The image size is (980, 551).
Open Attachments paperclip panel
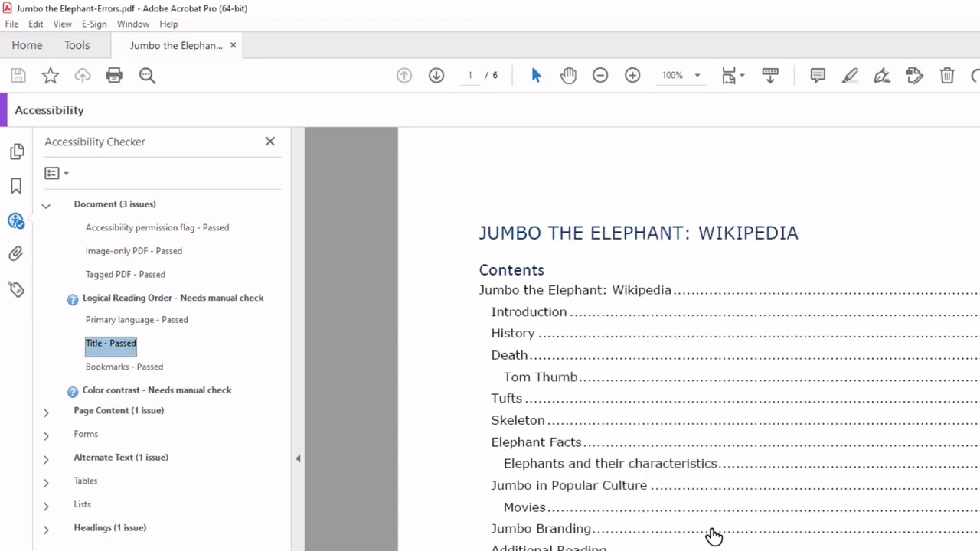(16, 254)
